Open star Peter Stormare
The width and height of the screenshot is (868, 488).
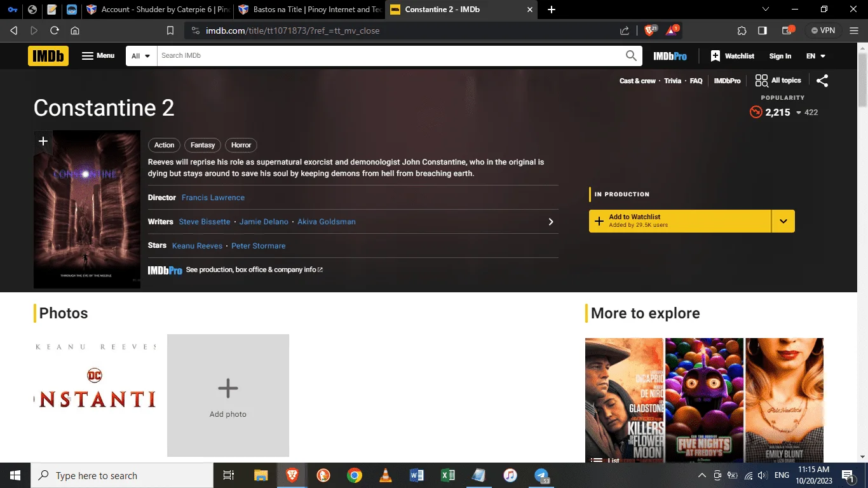tap(259, 246)
